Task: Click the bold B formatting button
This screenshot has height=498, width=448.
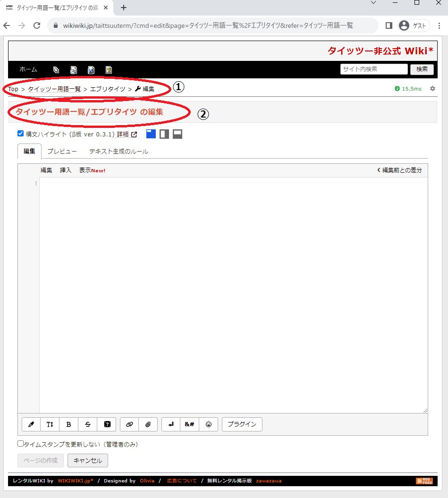Action: [69, 424]
